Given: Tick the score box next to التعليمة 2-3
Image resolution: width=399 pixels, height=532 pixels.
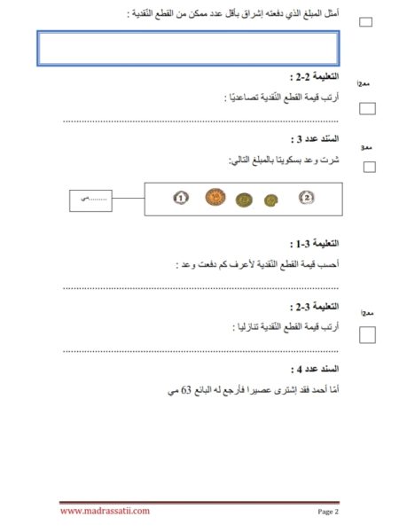Looking at the screenshot, I should pyautogui.click(x=367, y=335).
